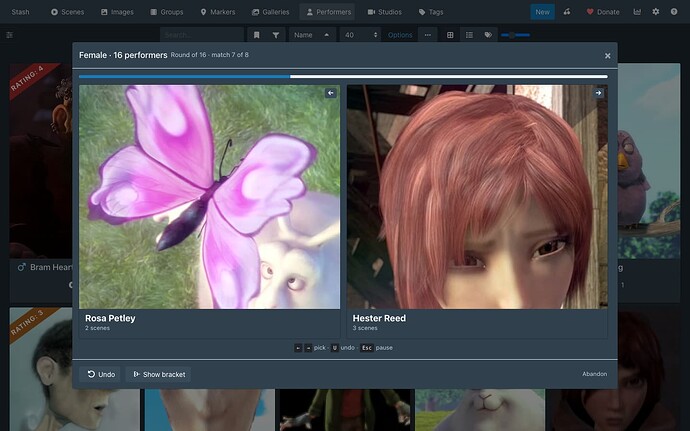
Task: Switch to list view mode
Action: coord(470,35)
